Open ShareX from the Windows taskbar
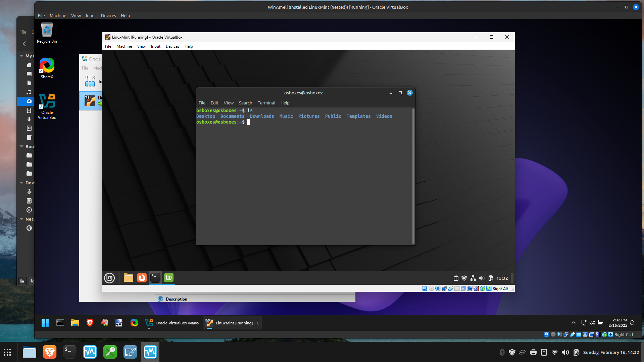644x362 pixels. tap(134, 323)
